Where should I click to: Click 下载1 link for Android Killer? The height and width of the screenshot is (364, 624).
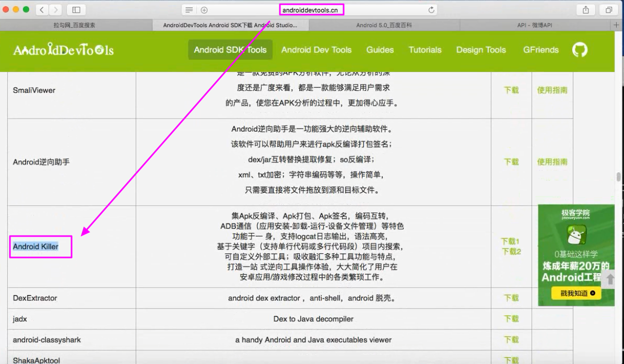click(510, 241)
